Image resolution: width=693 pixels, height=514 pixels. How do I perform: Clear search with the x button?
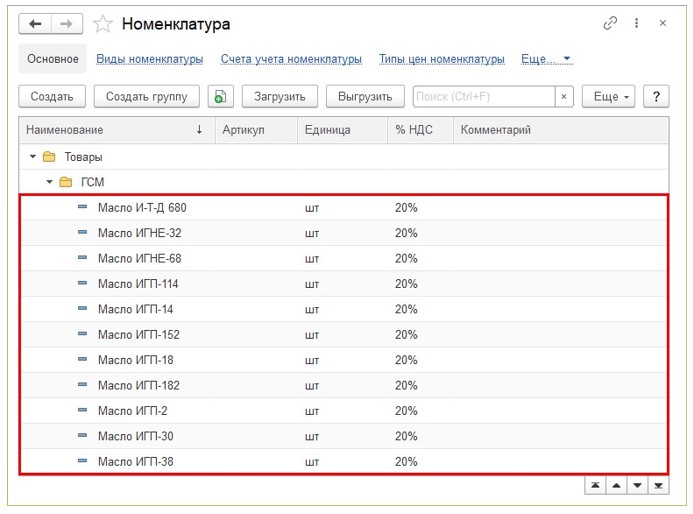[564, 97]
